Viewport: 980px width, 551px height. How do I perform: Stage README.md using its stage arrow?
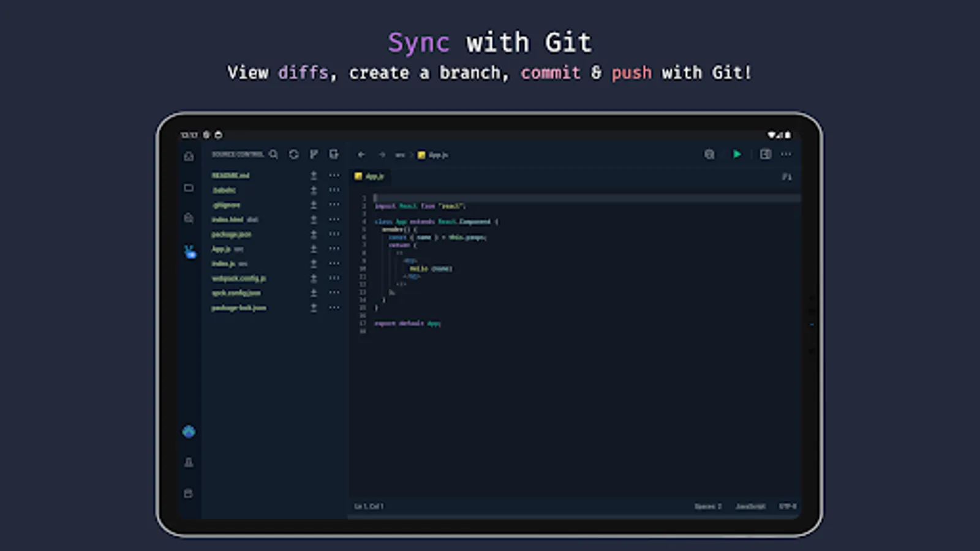[x=313, y=175]
